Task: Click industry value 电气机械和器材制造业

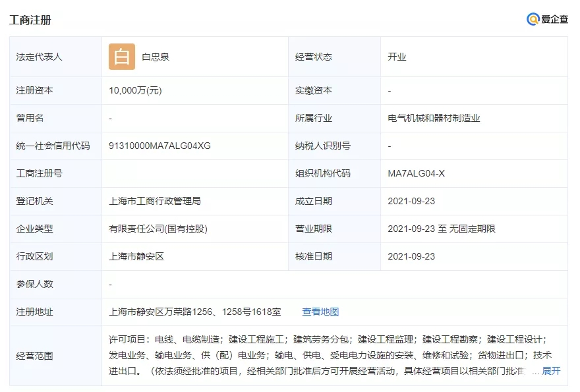Action: (x=434, y=118)
